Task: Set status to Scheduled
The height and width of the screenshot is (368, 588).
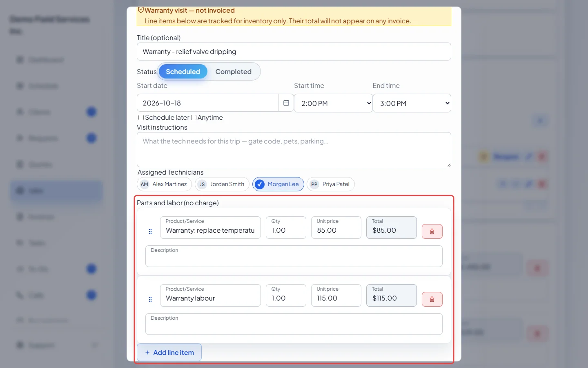Action: coord(183,72)
